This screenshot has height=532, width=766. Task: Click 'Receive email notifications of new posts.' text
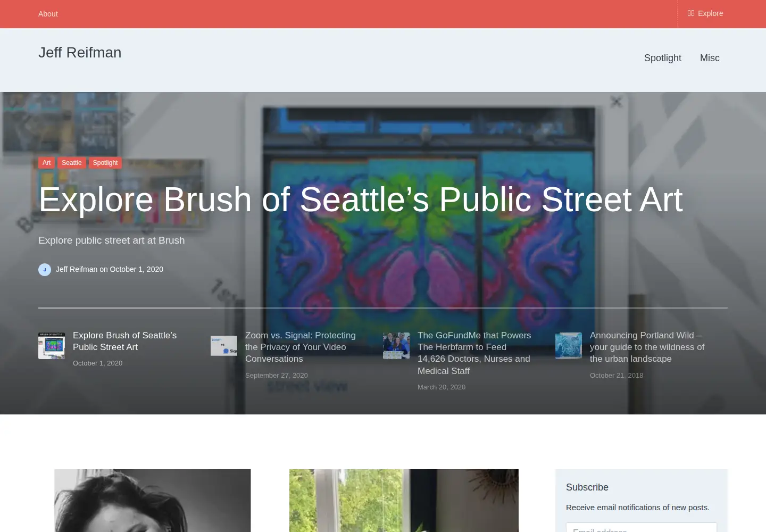point(638,508)
